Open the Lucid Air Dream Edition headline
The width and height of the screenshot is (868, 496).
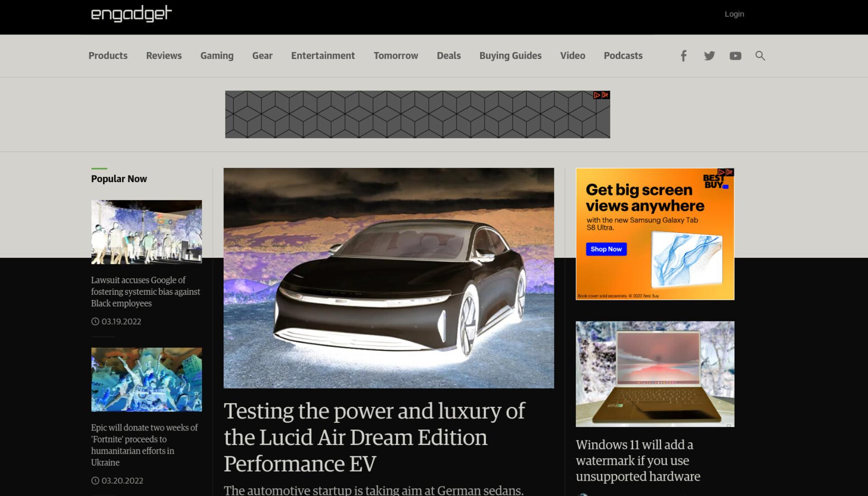point(374,437)
